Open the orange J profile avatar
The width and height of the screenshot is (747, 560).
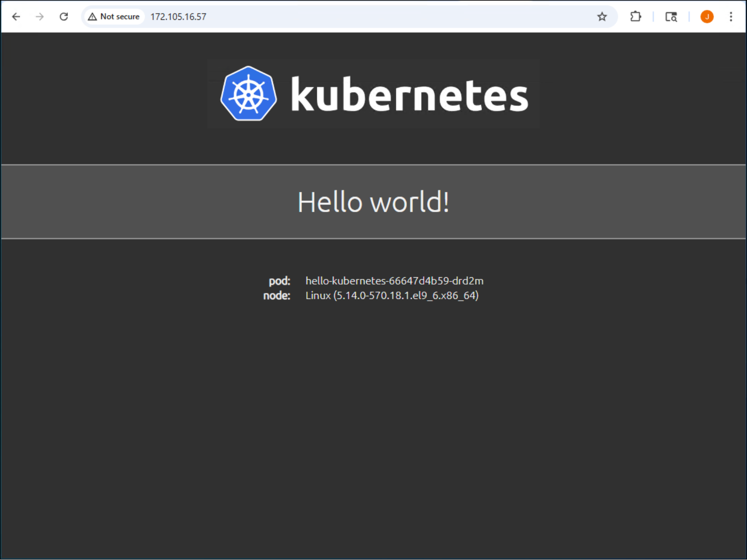[707, 17]
